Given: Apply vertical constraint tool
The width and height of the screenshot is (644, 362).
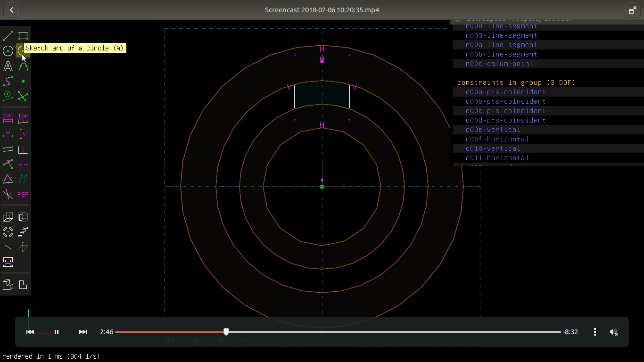Looking at the screenshot, I should click(x=23, y=134).
